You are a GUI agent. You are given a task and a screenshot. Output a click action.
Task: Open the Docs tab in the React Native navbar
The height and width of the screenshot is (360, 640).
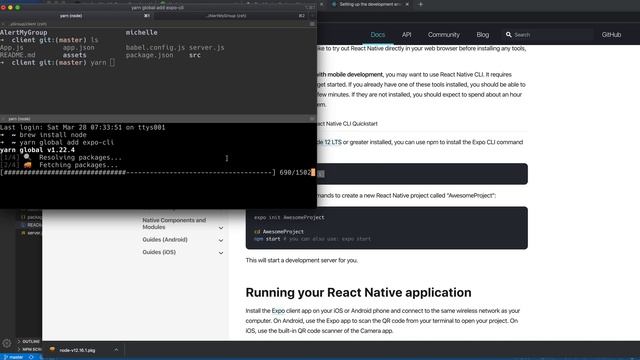tap(378, 35)
